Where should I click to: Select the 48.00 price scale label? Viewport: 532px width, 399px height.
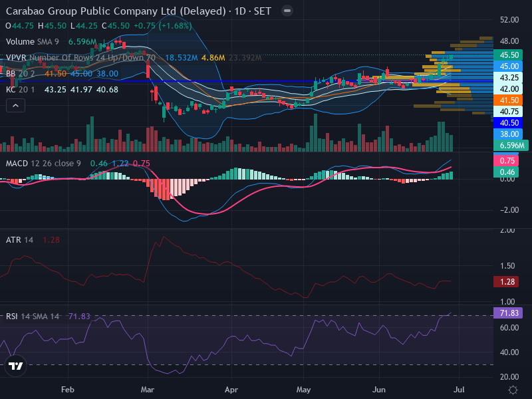pos(509,41)
